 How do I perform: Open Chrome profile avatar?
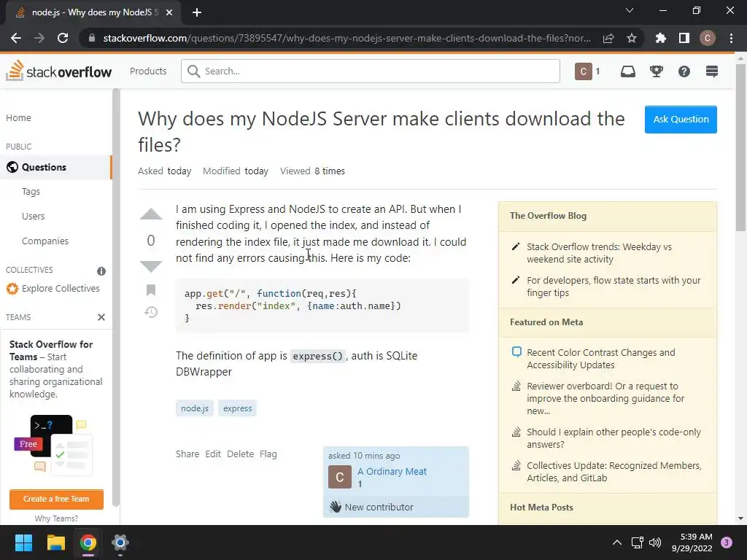click(708, 38)
